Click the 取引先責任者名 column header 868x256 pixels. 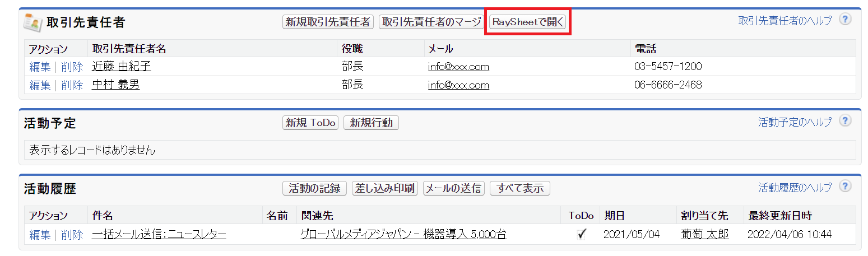(129, 49)
